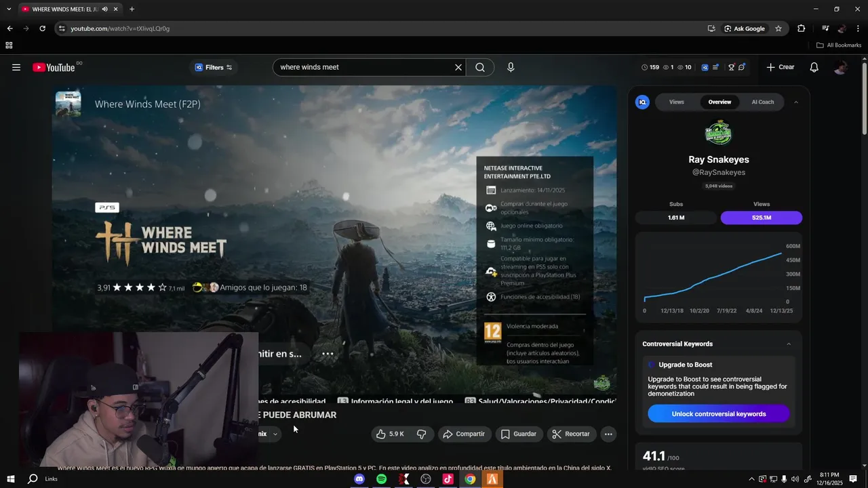Open the YouTube hamburger guide menu
This screenshot has width=868, height=488.
pos(16,67)
